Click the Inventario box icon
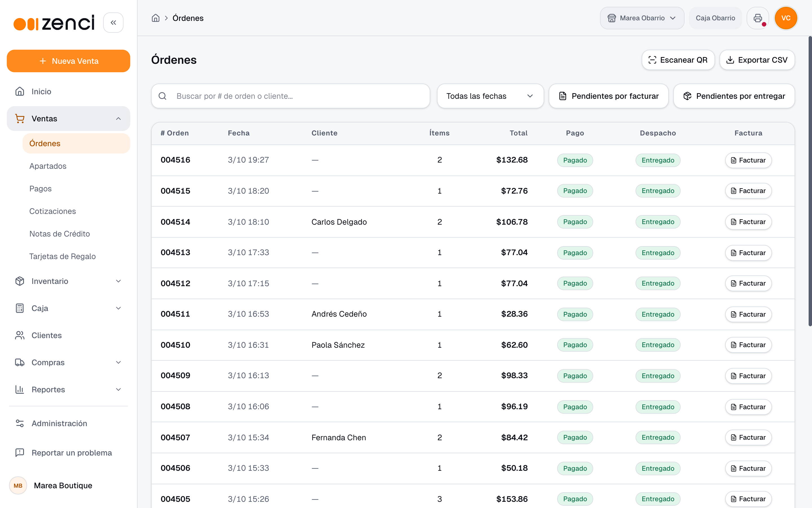Screen dimensions: 812x508 pos(20,281)
